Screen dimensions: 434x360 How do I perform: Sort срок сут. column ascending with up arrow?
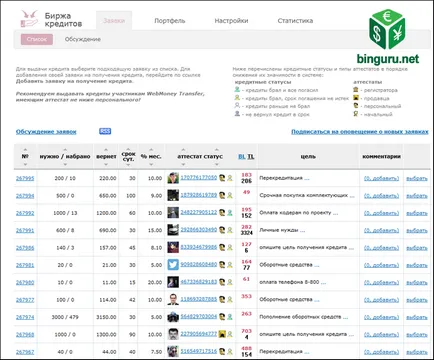[128, 149]
